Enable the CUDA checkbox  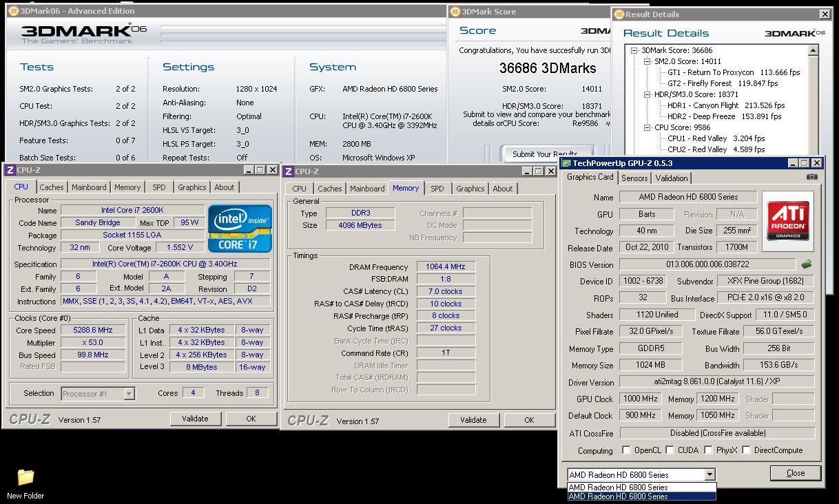(670, 450)
